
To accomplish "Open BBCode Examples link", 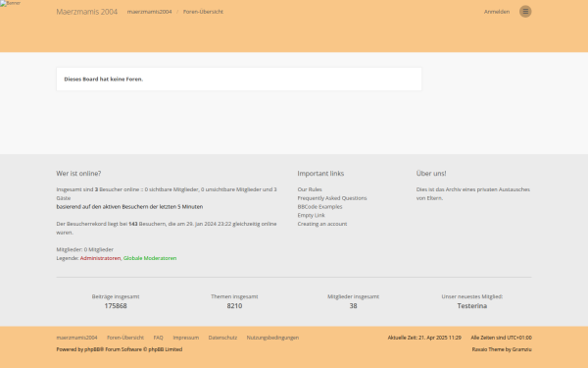I will click(319, 206).
